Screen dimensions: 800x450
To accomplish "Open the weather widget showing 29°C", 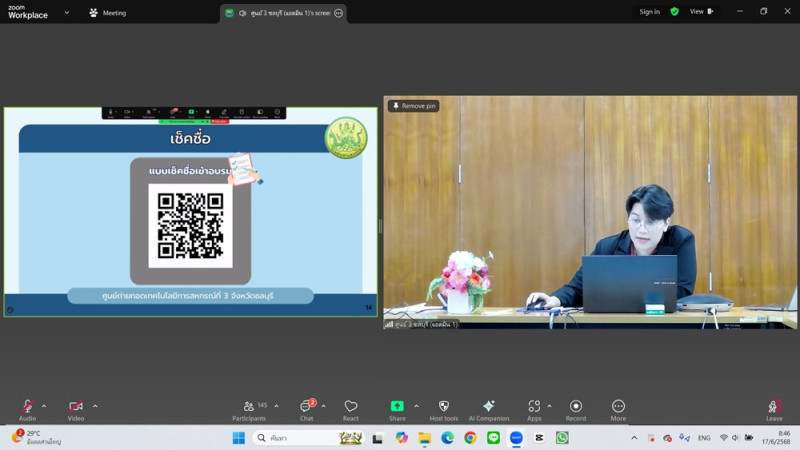I will point(37,437).
